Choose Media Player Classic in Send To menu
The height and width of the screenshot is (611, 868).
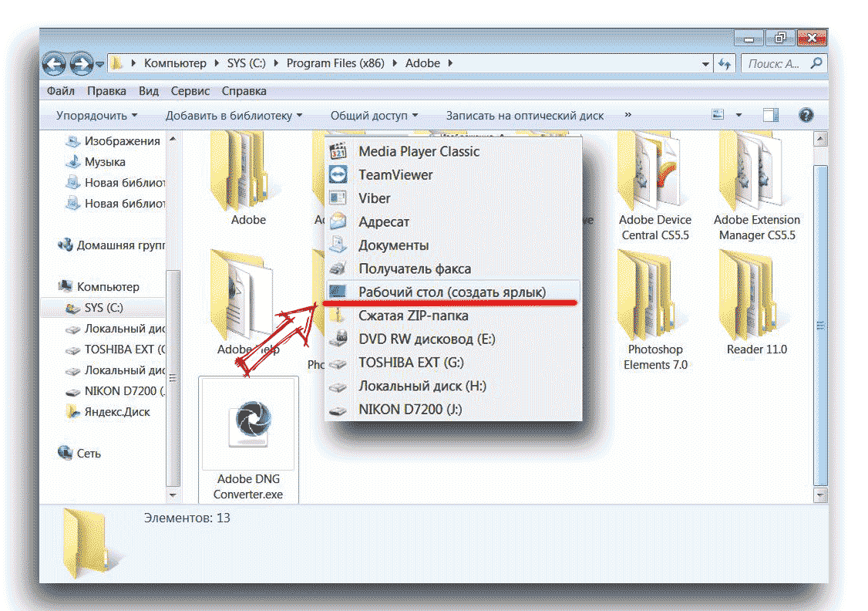(453, 151)
